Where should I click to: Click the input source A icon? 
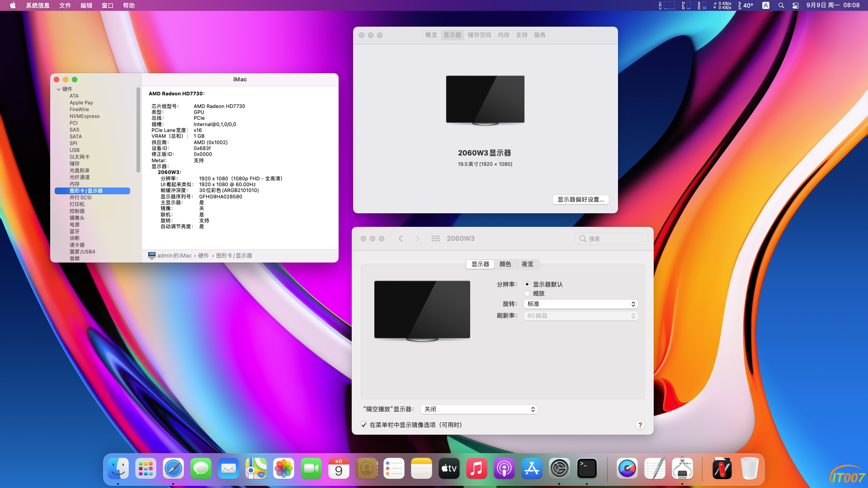click(x=765, y=5)
